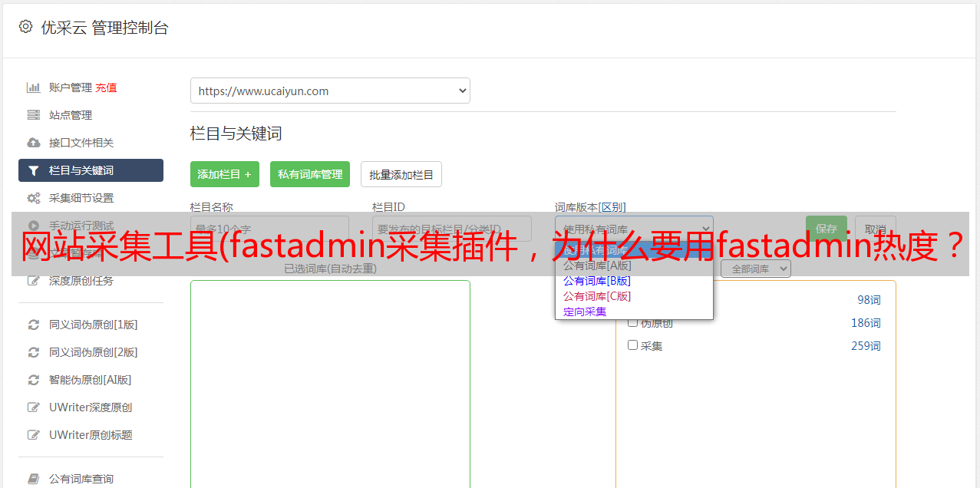Image resolution: width=980 pixels, height=488 pixels.
Task: Click the 98词 count
Action: (869, 300)
